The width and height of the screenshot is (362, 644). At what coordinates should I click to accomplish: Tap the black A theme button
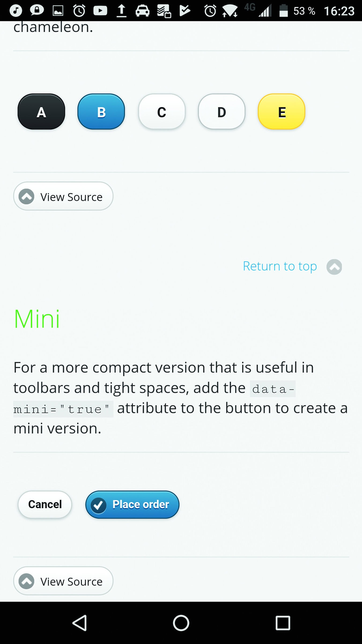[41, 112]
